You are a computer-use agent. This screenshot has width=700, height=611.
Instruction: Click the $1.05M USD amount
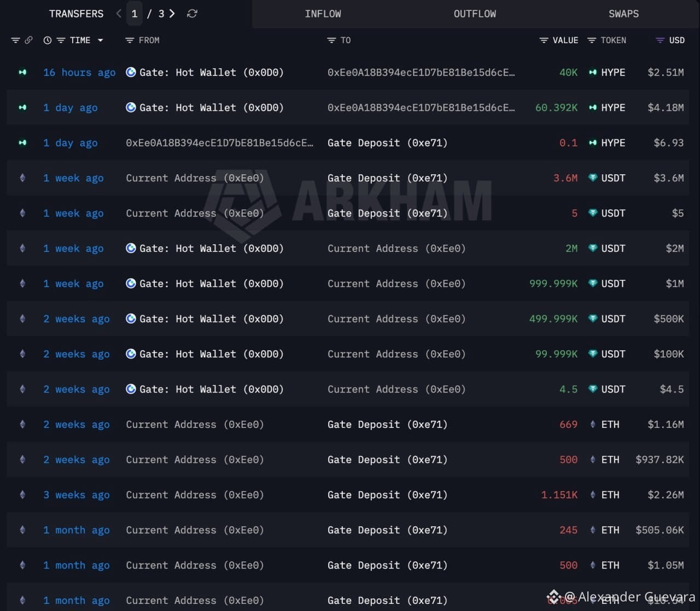[x=666, y=565]
